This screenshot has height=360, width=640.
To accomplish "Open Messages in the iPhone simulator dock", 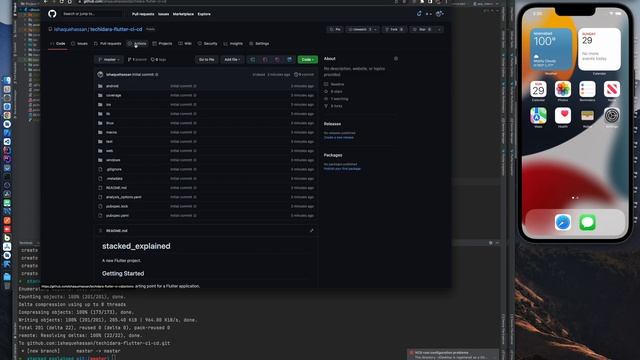I will coord(587,222).
